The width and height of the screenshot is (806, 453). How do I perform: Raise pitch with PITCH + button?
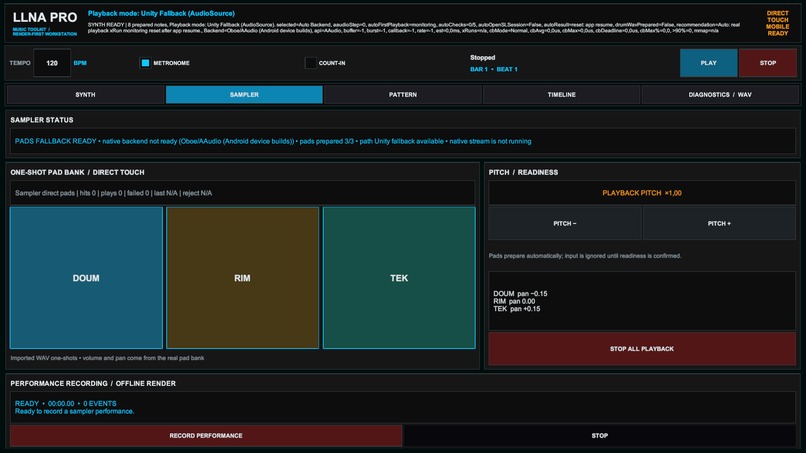click(719, 223)
